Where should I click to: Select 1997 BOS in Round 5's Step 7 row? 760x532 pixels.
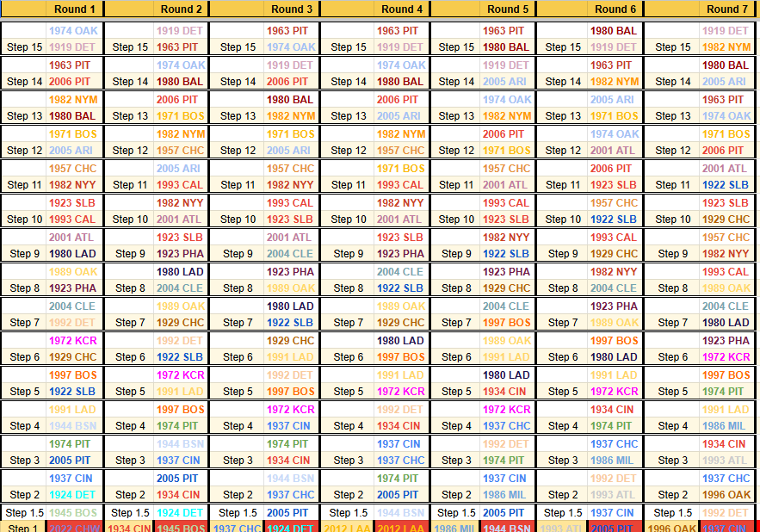pos(506,323)
